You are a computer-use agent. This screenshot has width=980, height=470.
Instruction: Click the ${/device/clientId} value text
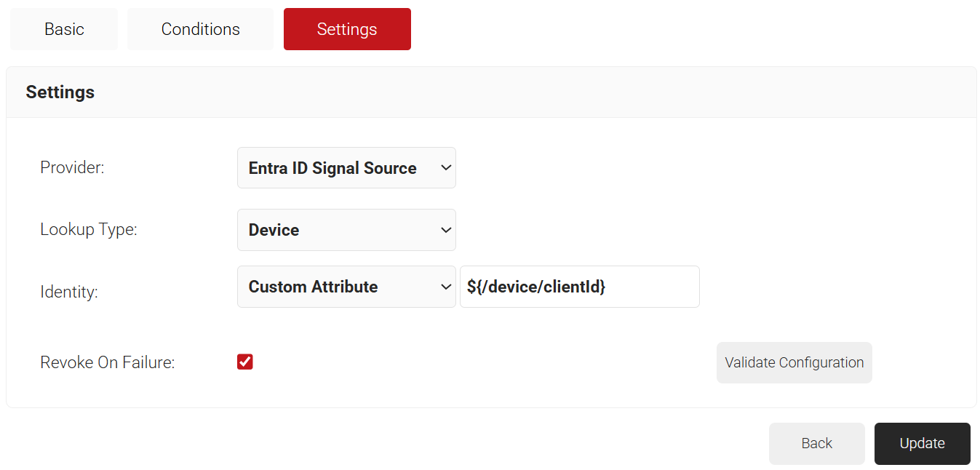(x=536, y=287)
